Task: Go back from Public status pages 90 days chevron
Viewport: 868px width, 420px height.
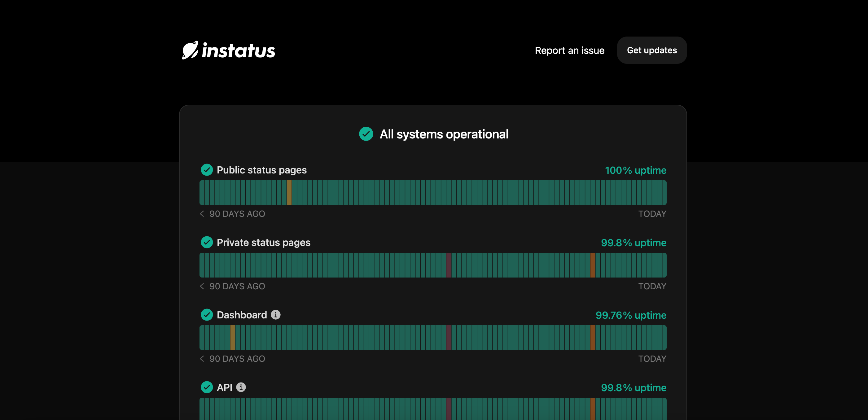Action: click(202, 214)
